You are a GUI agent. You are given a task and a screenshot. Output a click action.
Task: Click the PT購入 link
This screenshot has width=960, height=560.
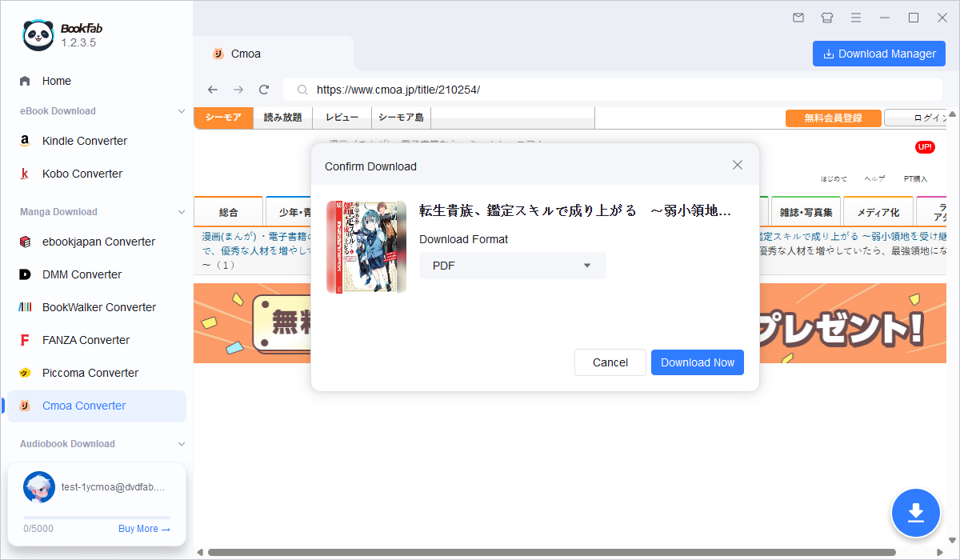tap(916, 178)
